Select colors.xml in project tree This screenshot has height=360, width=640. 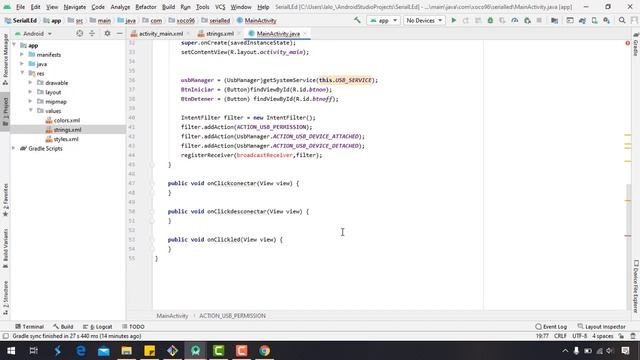(67, 120)
